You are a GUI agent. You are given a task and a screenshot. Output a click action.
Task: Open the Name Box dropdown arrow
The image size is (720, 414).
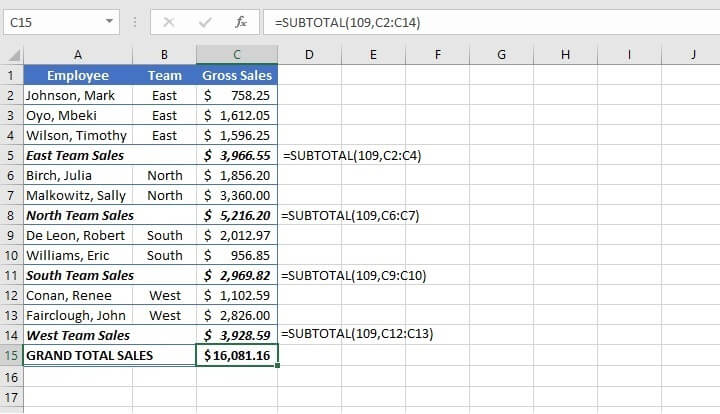point(109,21)
